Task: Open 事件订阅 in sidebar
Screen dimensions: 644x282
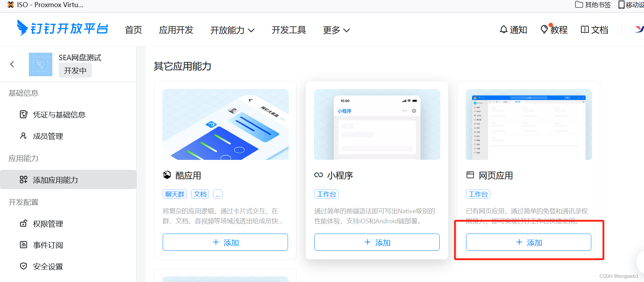Action: [x=68, y=245]
